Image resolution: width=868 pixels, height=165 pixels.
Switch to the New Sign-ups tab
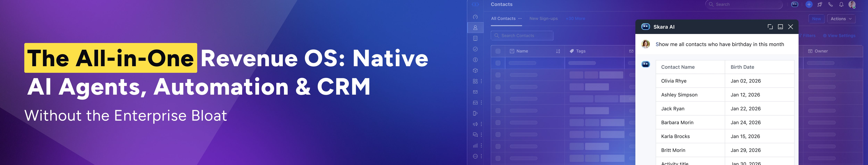point(544,19)
